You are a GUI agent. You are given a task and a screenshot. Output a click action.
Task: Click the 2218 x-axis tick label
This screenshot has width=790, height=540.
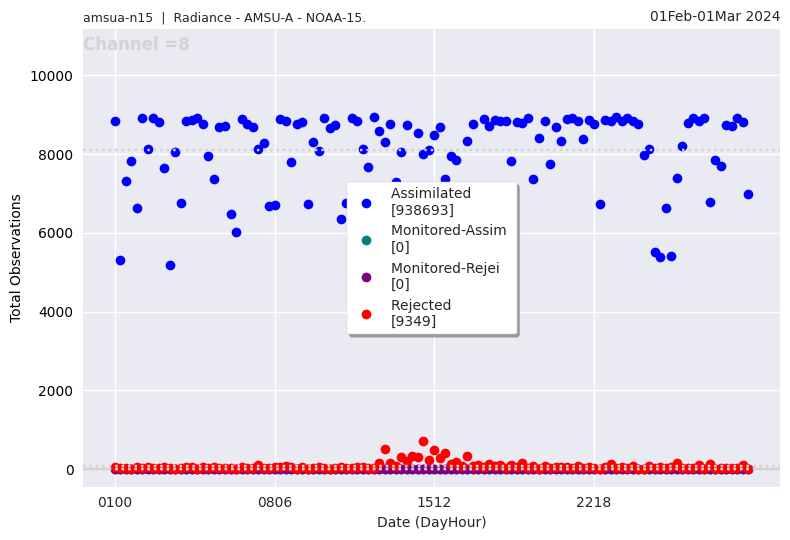point(594,501)
